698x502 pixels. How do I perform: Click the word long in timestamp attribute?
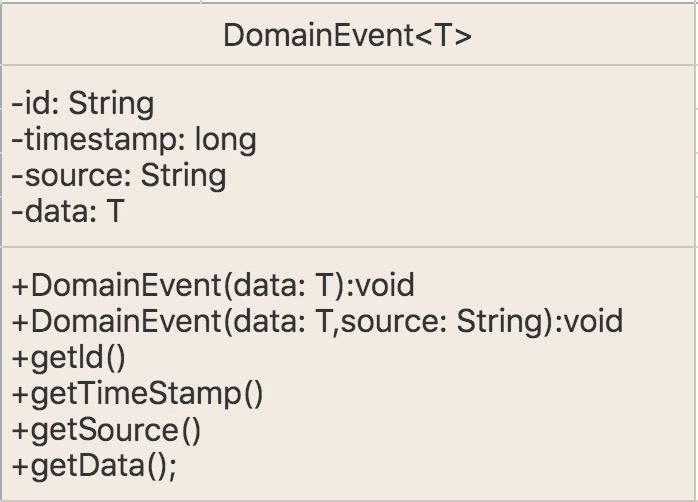tap(226, 140)
